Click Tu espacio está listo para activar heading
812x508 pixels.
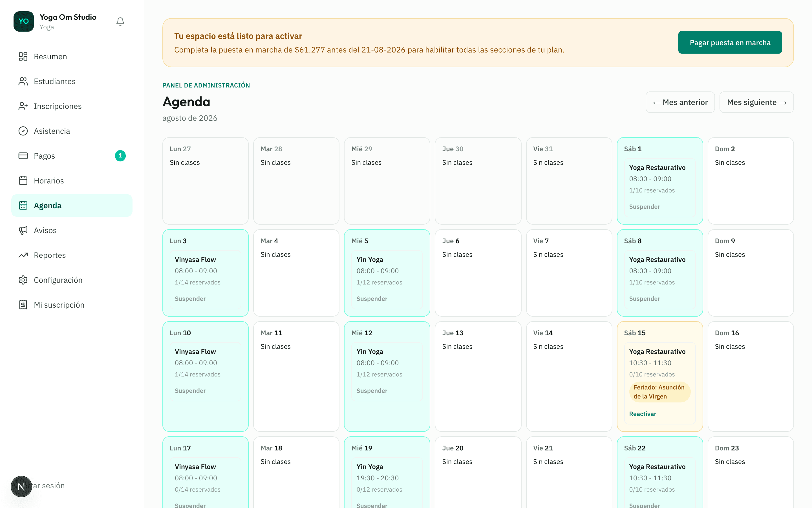pos(238,36)
